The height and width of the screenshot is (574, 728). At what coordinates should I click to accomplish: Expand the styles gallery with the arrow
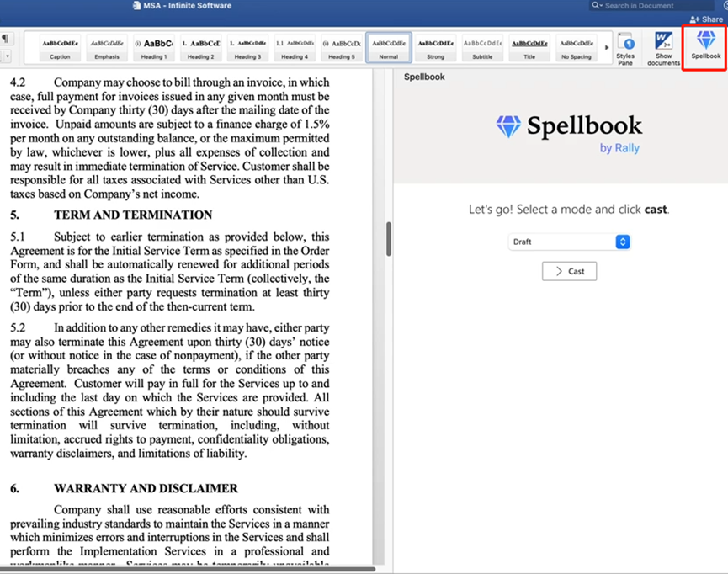607,48
